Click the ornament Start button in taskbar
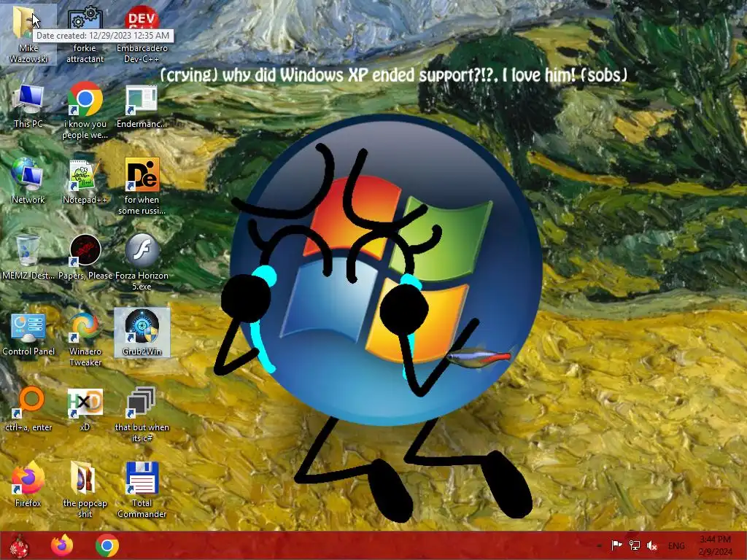This screenshot has height=560, width=747. [19, 545]
